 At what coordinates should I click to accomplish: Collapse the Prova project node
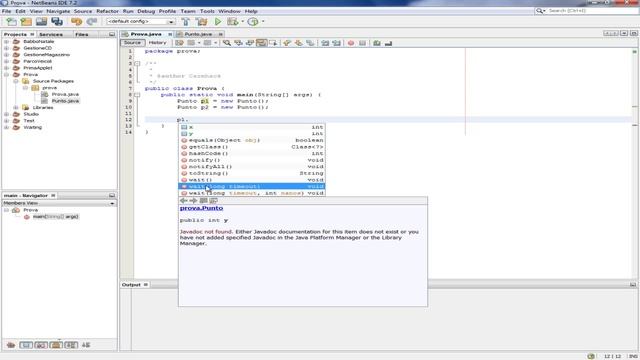tap(7, 75)
